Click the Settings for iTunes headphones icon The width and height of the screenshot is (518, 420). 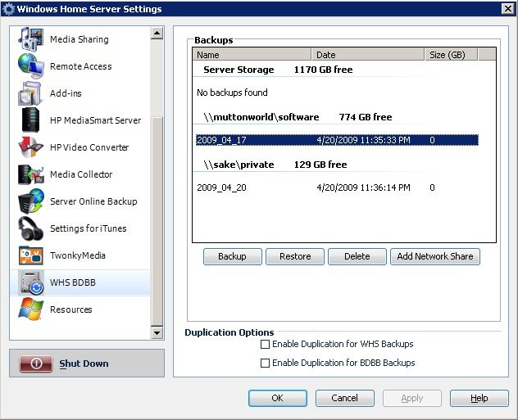point(30,228)
